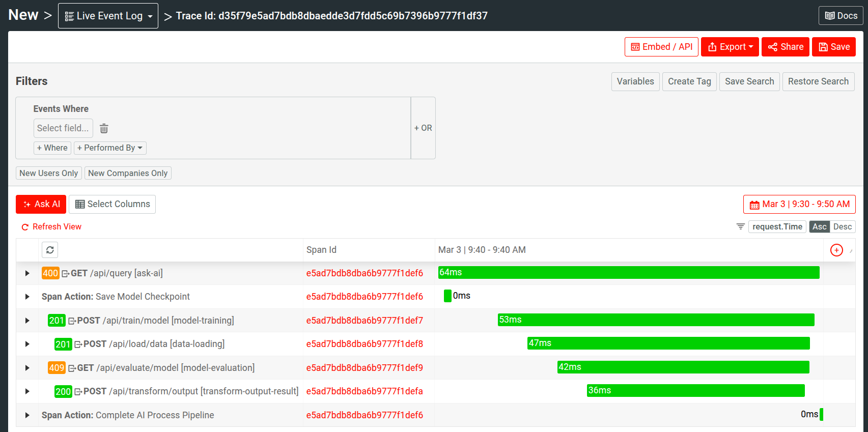Open Docs from the book icon
The height and width of the screenshot is (432, 868).
841,16
